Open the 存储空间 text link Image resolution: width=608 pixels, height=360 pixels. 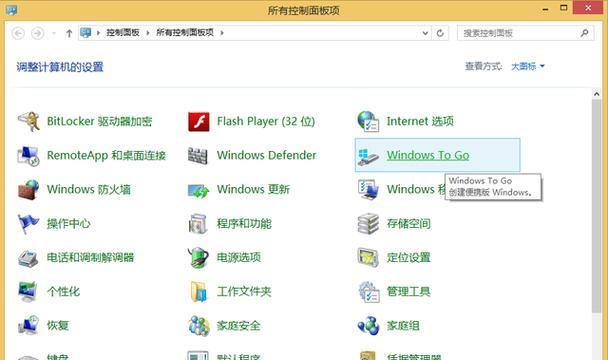point(408,223)
